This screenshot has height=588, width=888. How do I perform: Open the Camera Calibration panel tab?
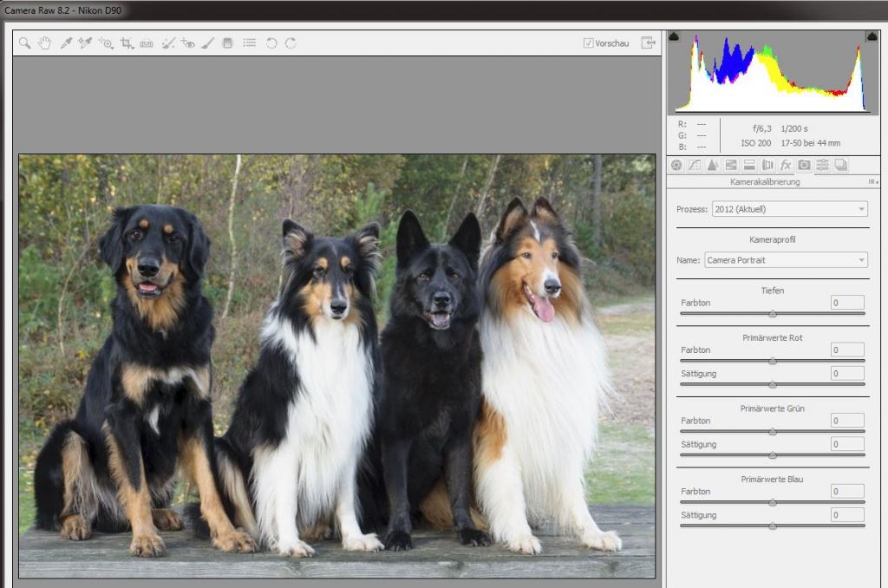pyautogui.click(x=804, y=165)
